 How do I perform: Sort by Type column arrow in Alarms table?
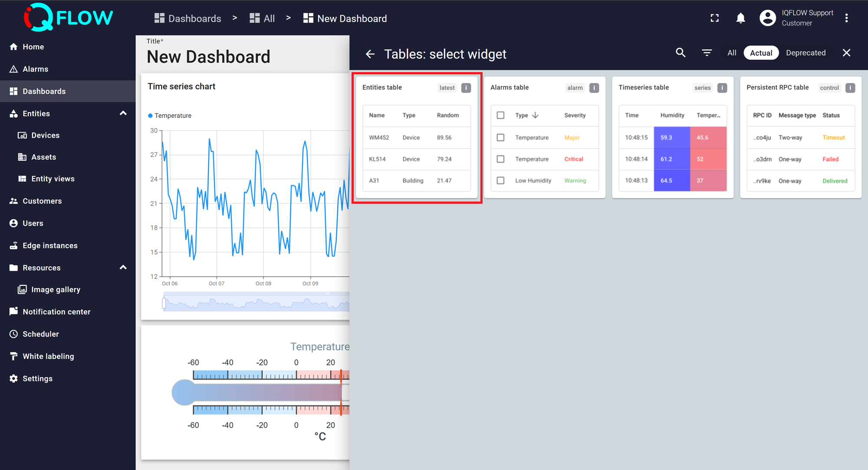(535, 115)
